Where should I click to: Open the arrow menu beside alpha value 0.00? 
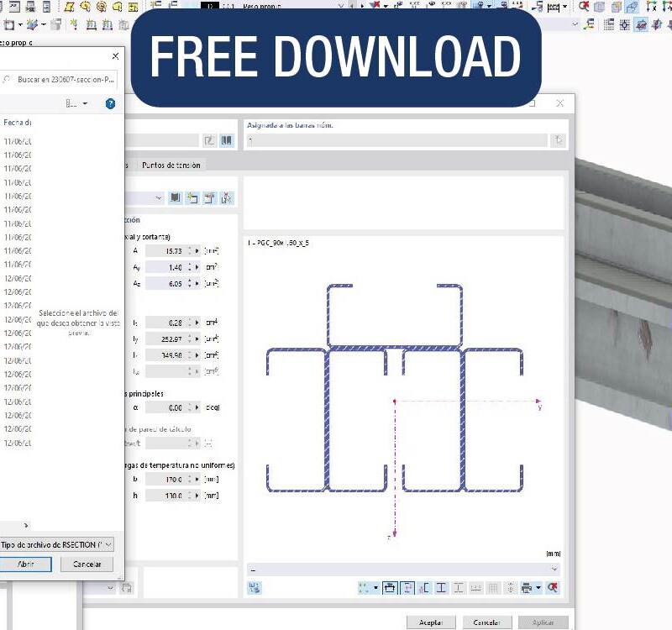click(197, 407)
